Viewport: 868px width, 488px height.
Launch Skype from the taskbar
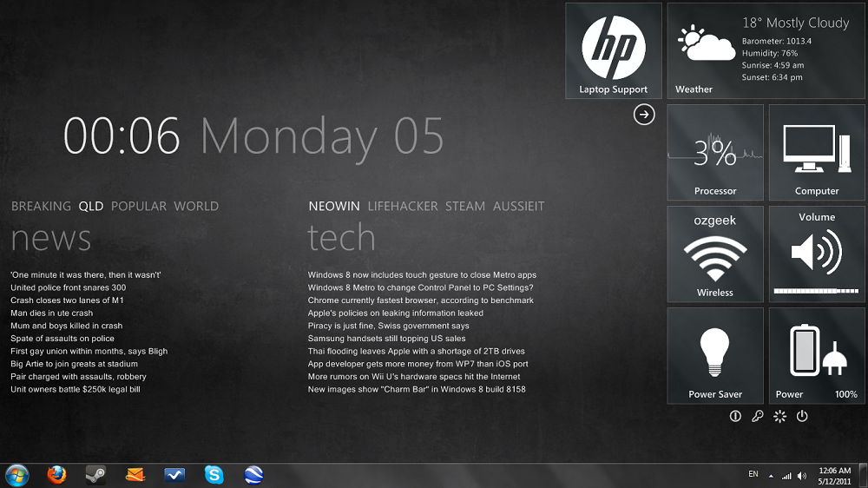[214, 475]
